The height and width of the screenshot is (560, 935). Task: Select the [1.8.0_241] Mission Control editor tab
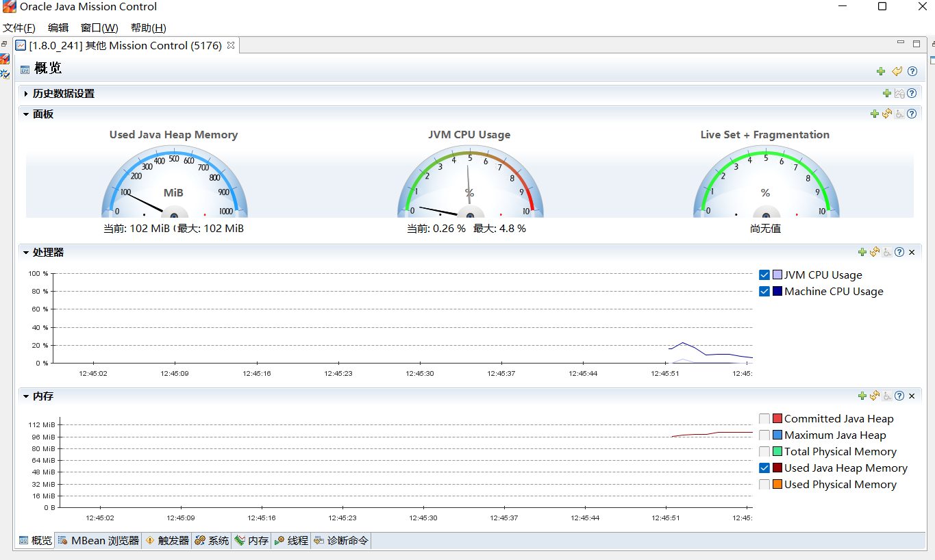(x=126, y=45)
